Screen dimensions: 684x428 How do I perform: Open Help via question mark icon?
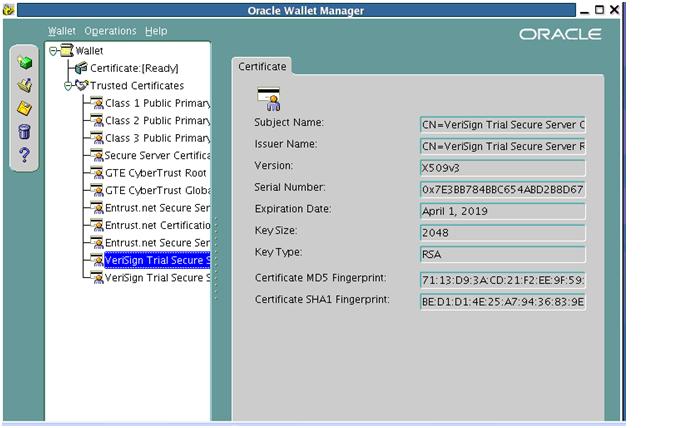25,154
